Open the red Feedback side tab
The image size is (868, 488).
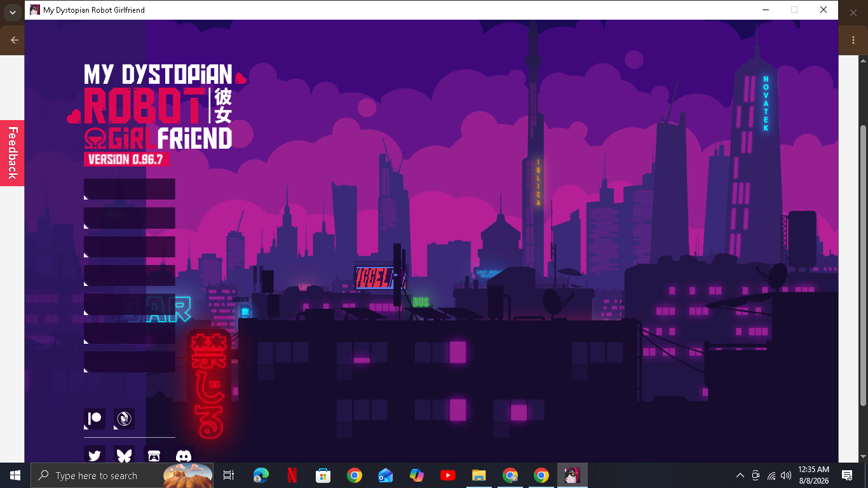pyautogui.click(x=12, y=153)
